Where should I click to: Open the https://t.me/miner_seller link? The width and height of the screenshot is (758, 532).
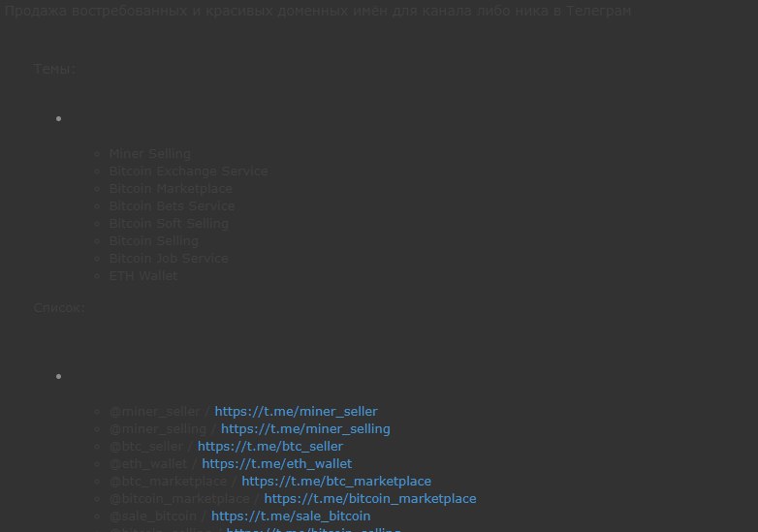pyautogui.click(x=296, y=411)
